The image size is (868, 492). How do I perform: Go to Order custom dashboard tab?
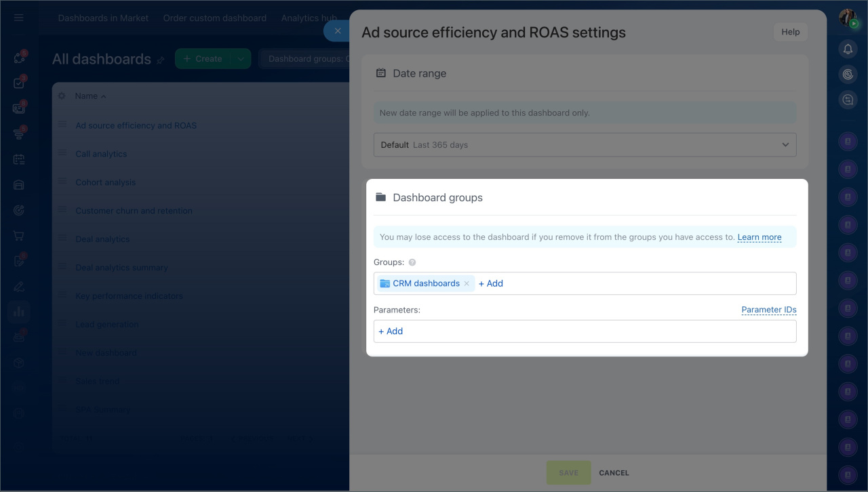(x=214, y=18)
